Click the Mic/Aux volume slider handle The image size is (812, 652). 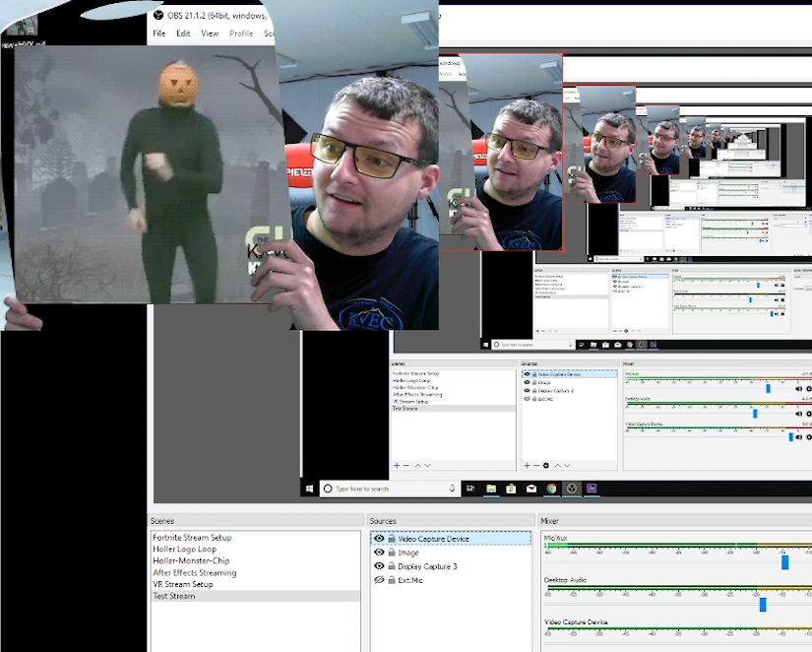[x=784, y=562]
